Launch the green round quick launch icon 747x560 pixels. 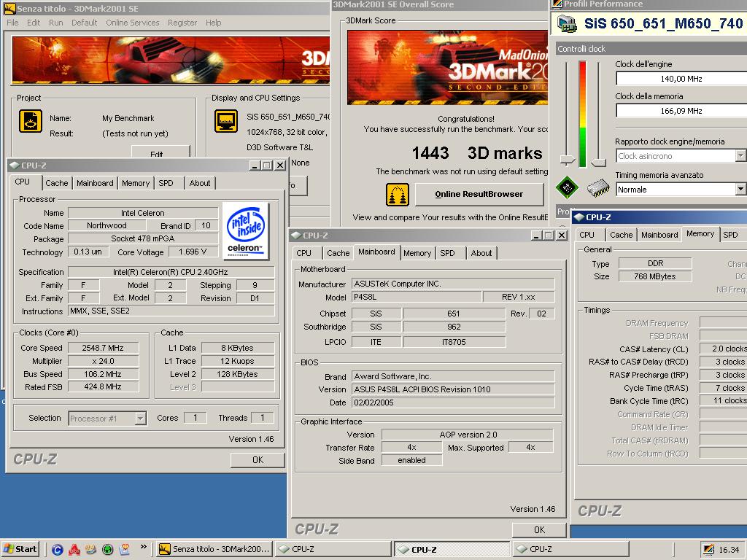pyautogui.click(x=108, y=550)
